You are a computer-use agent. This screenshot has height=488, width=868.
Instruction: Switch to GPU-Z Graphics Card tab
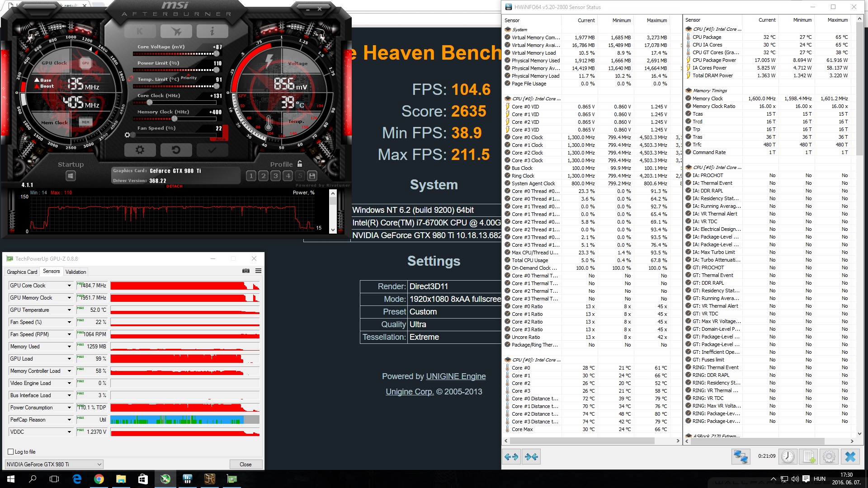pyautogui.click(x=22, y=272)
